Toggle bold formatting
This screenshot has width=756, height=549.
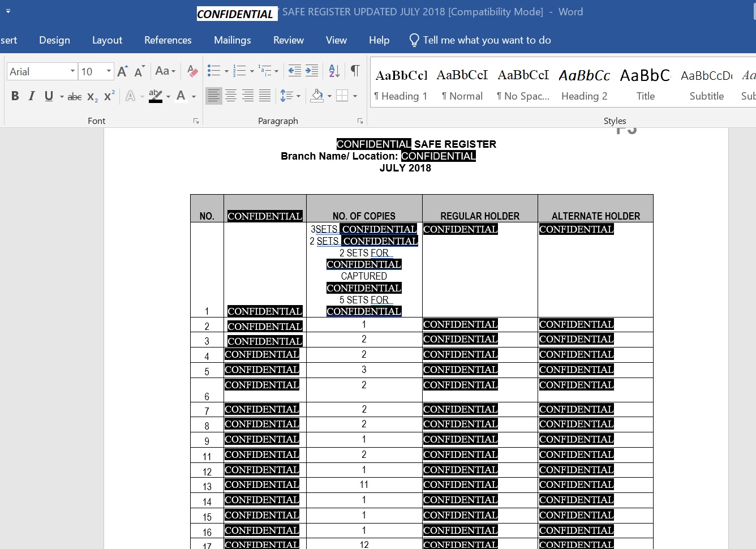[15, 96]
